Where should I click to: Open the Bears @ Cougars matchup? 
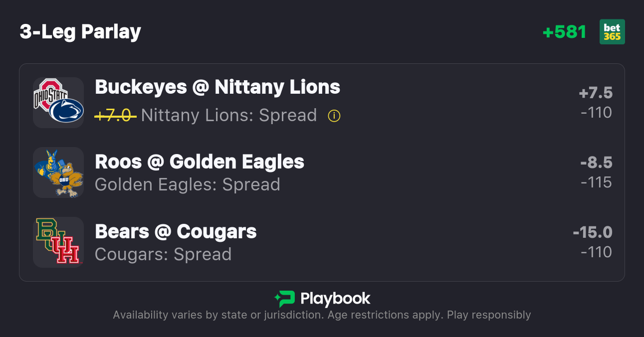pos(176,231)
